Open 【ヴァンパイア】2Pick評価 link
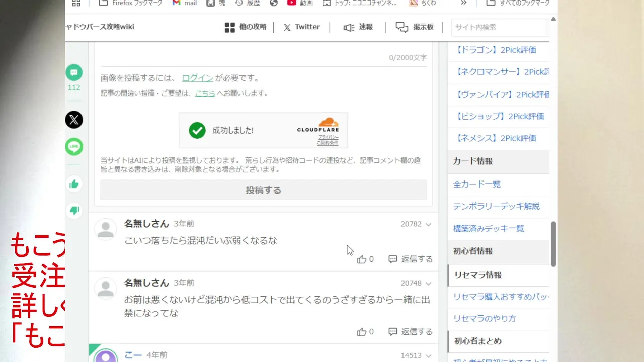Image resolution: width=644 pixels, height=362 pixels. coord(501,94)
